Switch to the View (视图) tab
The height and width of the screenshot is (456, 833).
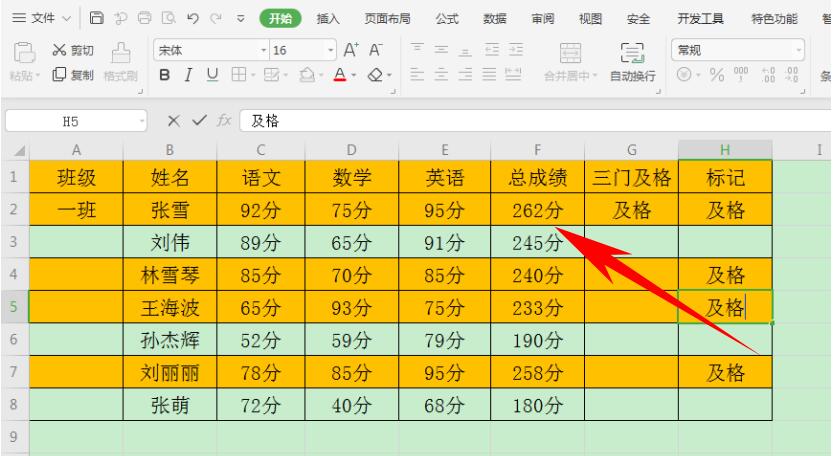(590, 19)
